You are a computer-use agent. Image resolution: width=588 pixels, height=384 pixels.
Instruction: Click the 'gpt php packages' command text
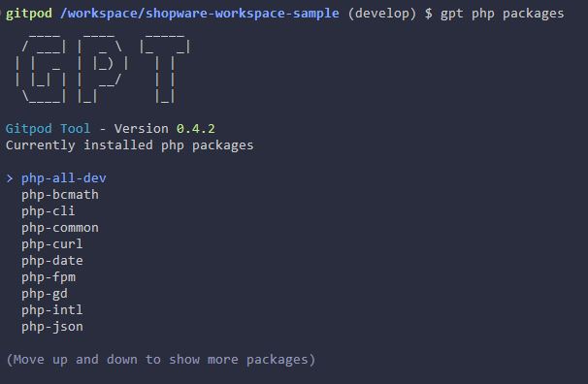point(502,14)
